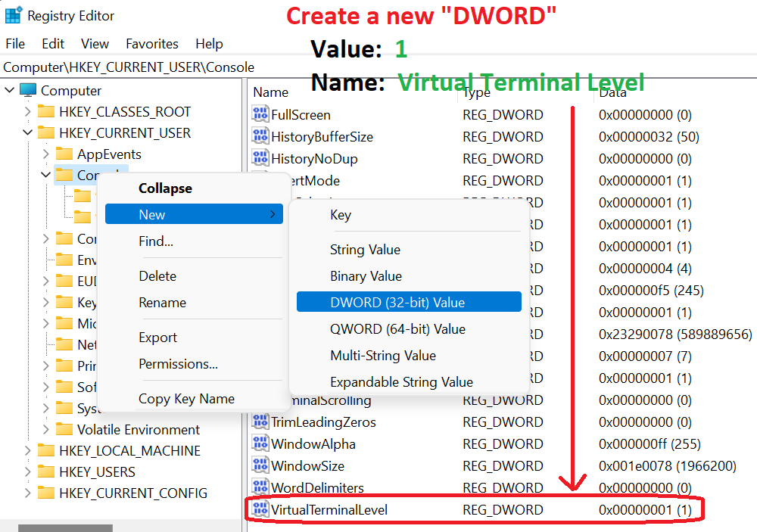Click the data value 0x001e0078 (1966200)
Viewport: 757px width, 532px height.
tap(667, 466)
